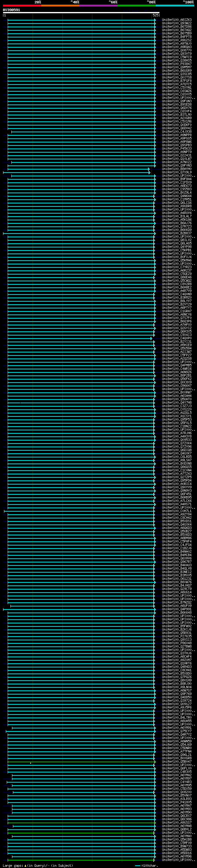Click the white query sequence bar
197x868 pixels.
pos(81,13)
